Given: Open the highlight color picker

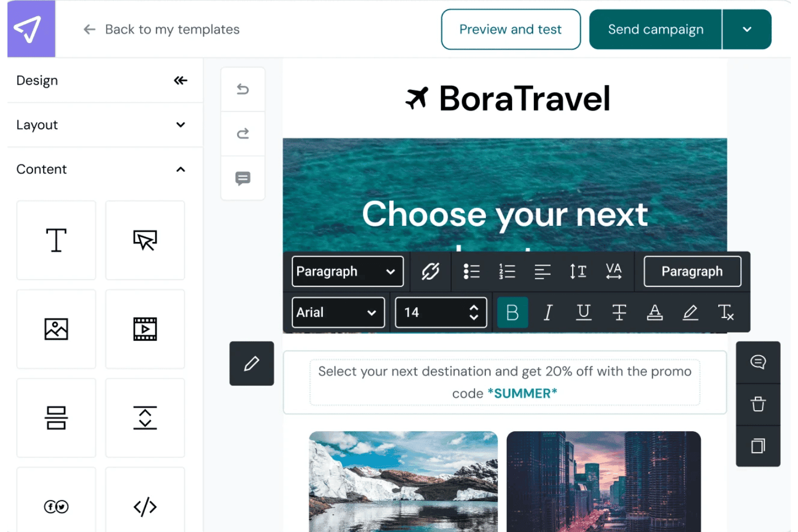Looking at the screenshot, I should pos(690,313).
